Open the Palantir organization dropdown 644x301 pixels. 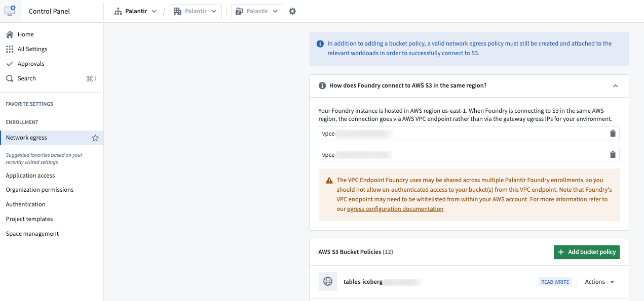[196, 11]
